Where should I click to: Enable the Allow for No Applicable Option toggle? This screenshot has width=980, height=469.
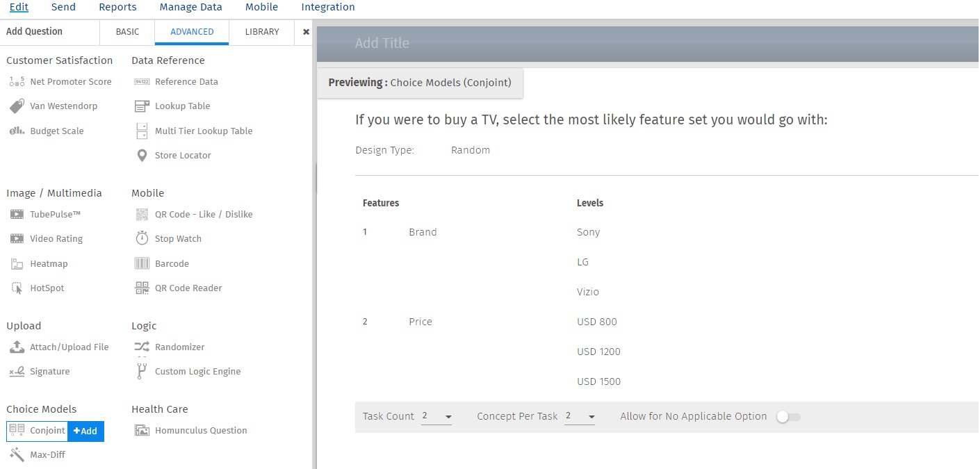tap(787, 415)
